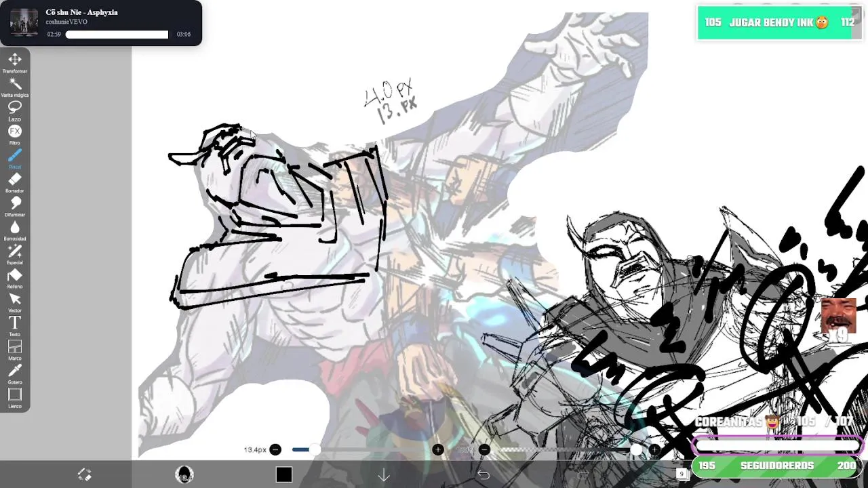868x488 pixels.
Task: Open the black color swatch
Action: point(284,474)
